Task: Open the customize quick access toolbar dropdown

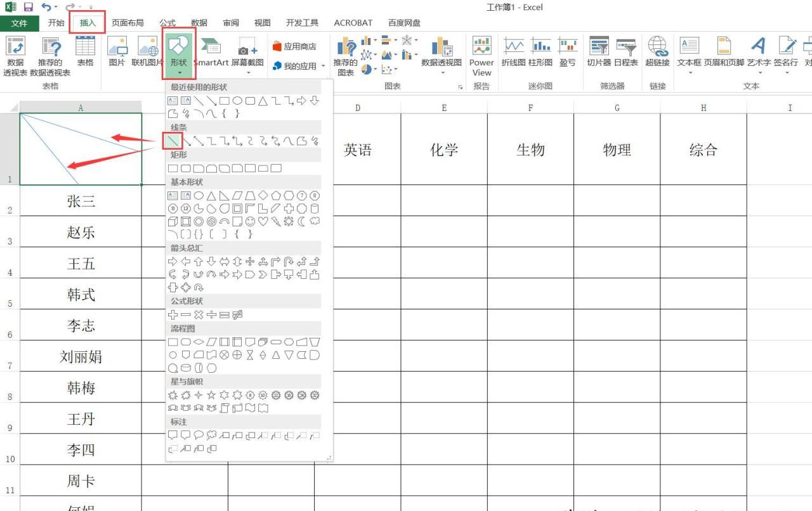Action: (91, 8)
